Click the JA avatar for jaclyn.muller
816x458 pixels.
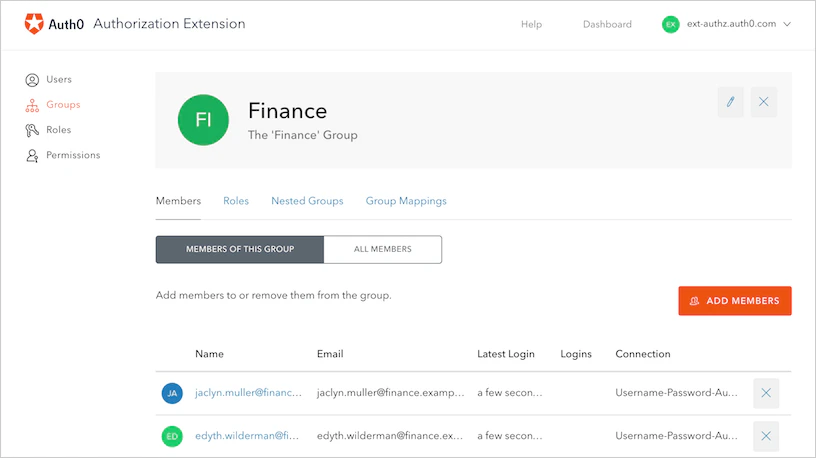(172, 393)
